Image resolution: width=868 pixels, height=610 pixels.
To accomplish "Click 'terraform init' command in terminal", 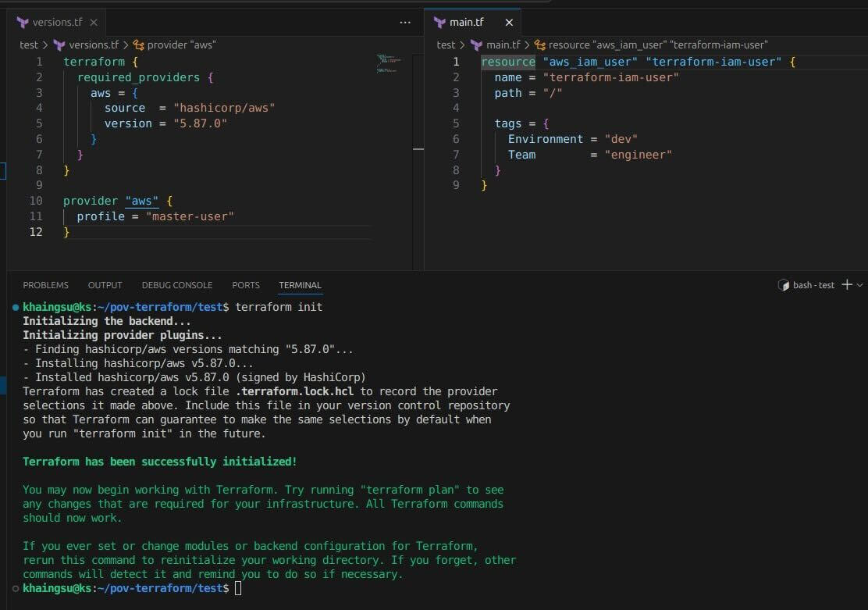I will (x=279, y=307).
